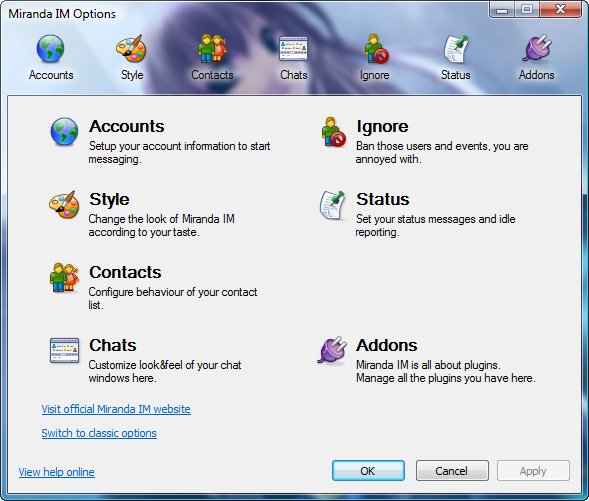Click the Apply button
Image resolution: width=589 pixels, height=501 pixels.
[533, 471]
